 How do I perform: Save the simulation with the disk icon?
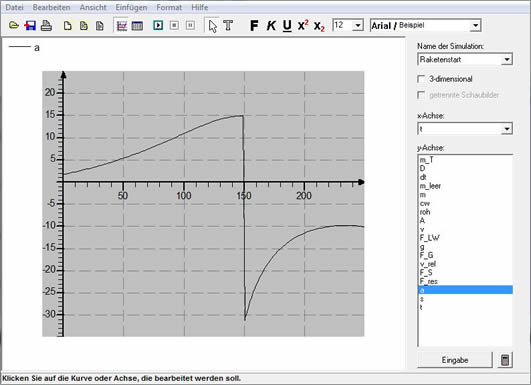[x=30, y=25]
